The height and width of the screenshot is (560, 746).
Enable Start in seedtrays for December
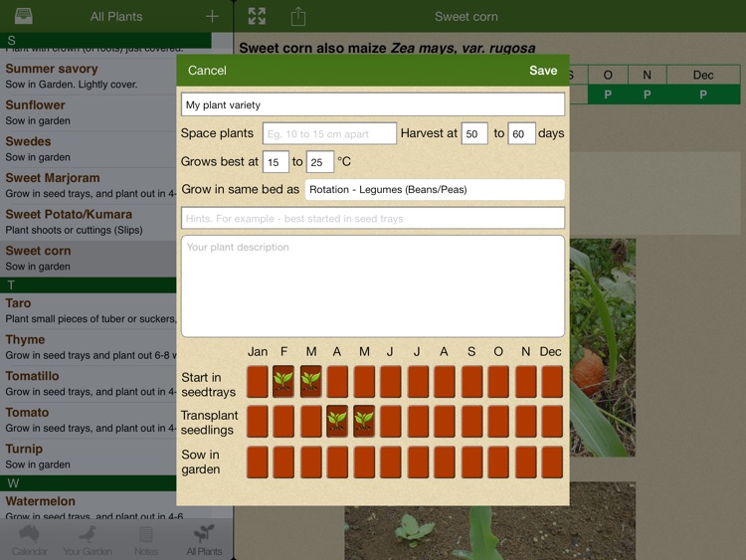[x=552, y=382]
